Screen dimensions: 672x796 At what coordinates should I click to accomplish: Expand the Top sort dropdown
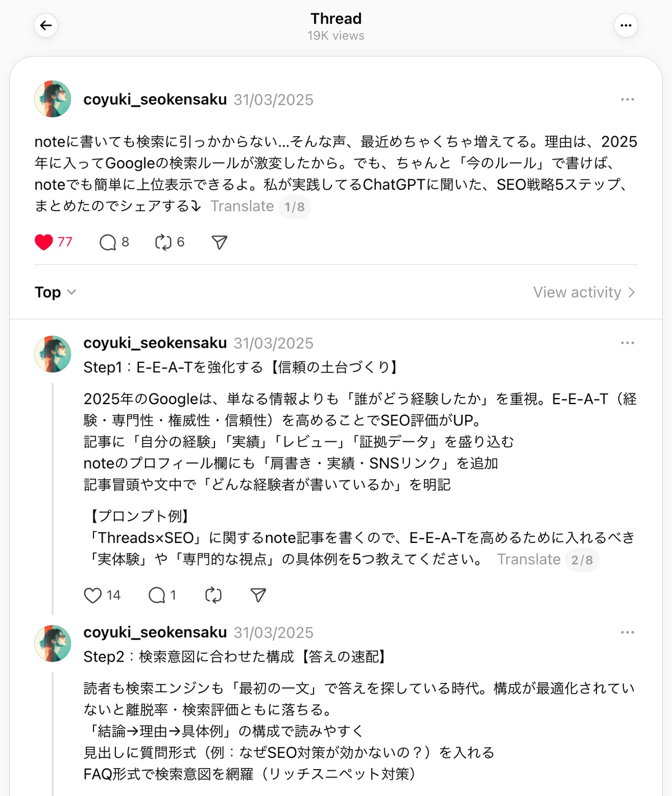point(55,292)
